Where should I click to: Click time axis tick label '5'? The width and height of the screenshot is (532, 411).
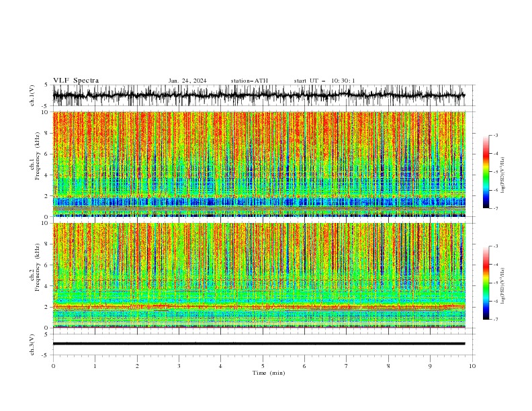(x=263, y=366)
